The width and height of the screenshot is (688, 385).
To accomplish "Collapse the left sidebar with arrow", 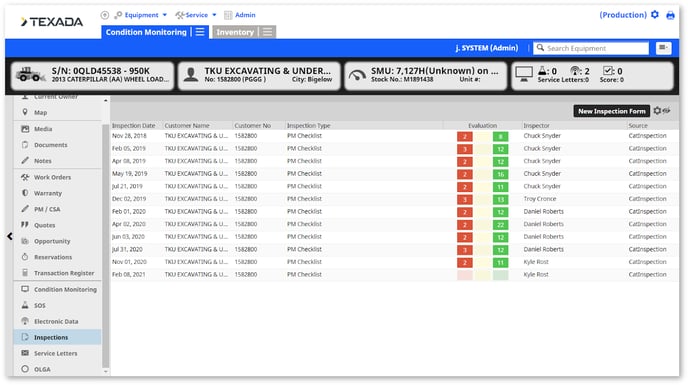I will point(10,236).
